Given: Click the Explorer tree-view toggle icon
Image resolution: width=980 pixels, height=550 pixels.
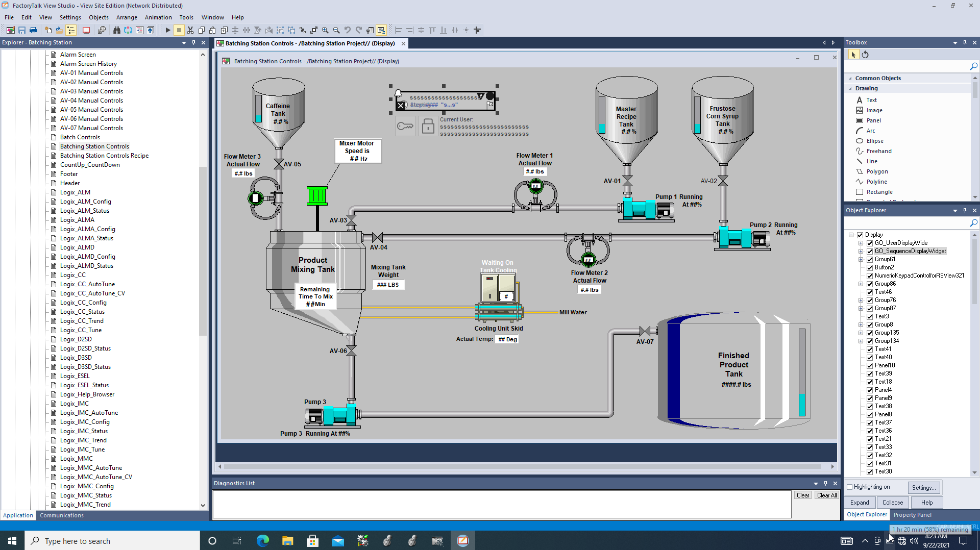Looking at the screenshot, I should 71,30.
